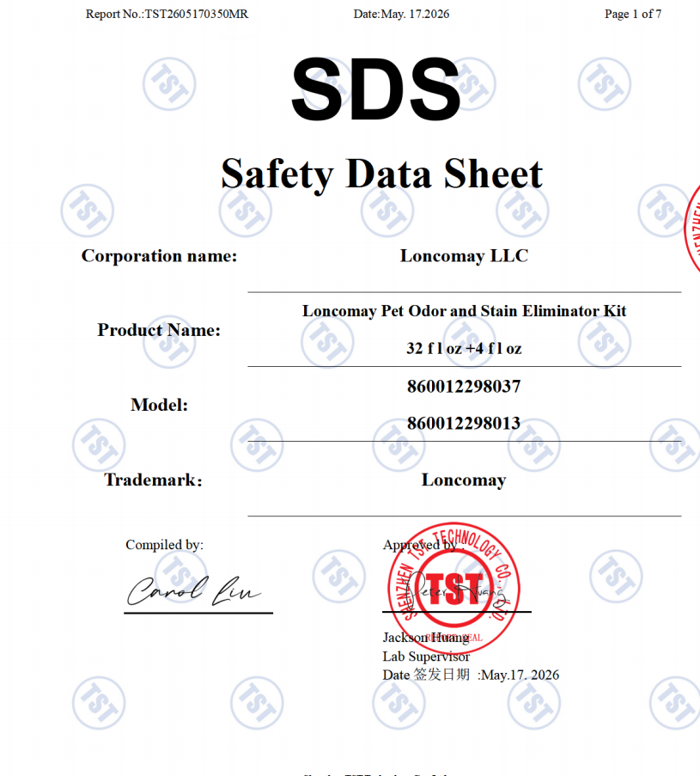Click the report number TST2605170350MR
This screenshot has width=700, height=776.
pos(196,14)
